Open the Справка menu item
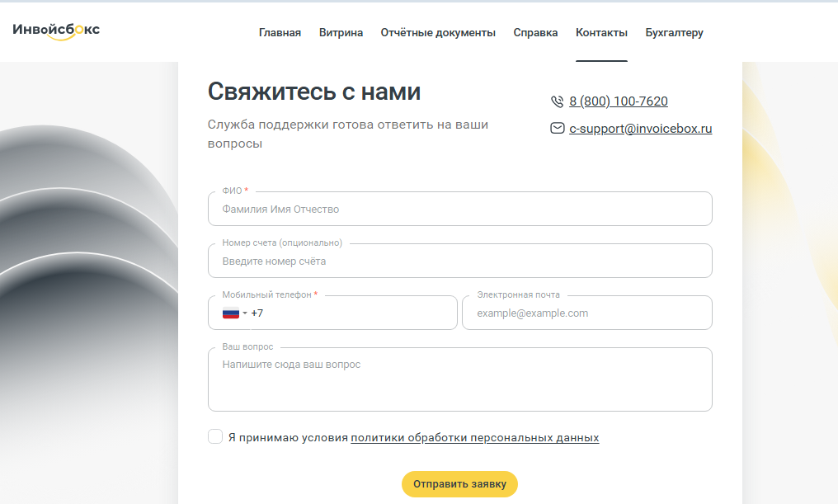Image resolution: width=838 pixels, height=504 pixels. pyautogui.click(x=535, y=33)
